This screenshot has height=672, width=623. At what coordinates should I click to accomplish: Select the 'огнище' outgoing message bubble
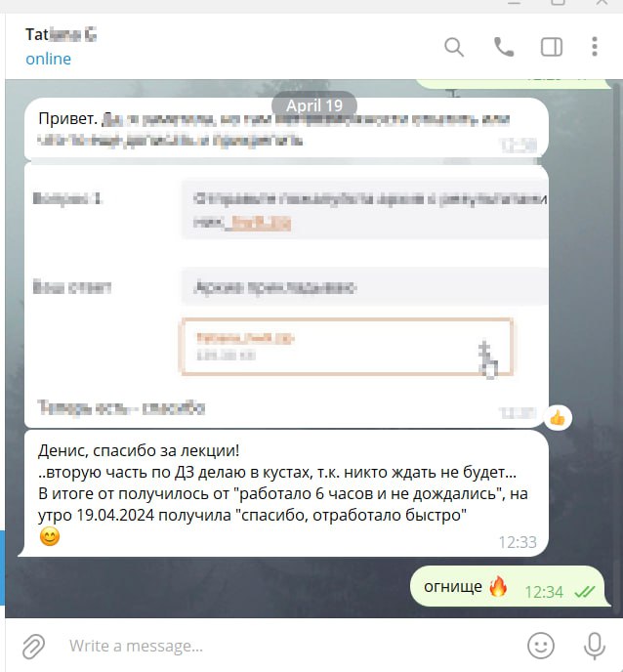click(x=510, y=586)
